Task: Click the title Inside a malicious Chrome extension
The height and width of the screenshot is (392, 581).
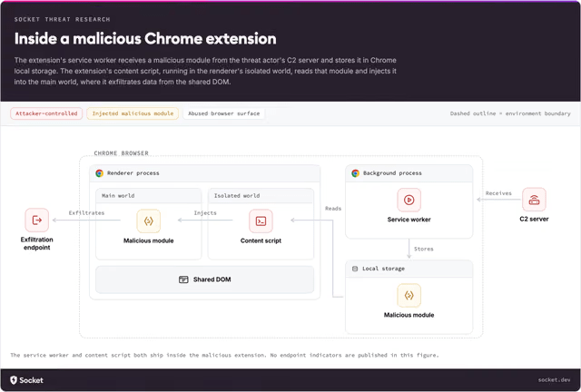Action: tap(145, 38)
